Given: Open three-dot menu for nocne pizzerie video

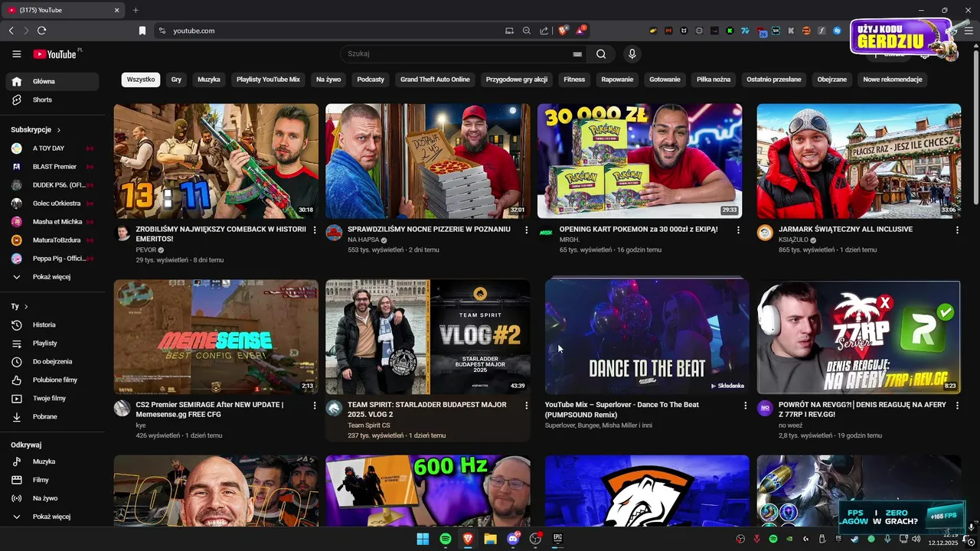Looking at the screenshot, I should [x=526, y=230].
